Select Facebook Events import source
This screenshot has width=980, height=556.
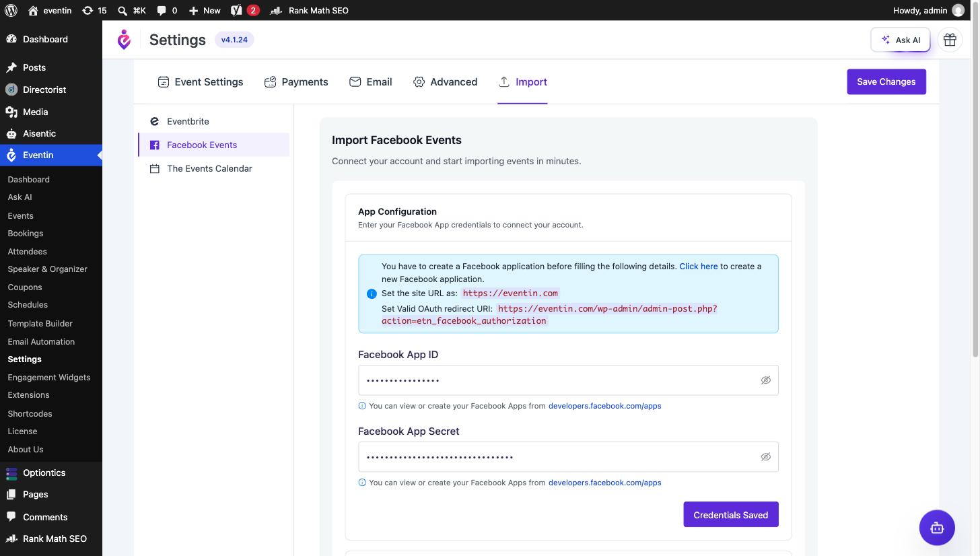pos(214,145)
